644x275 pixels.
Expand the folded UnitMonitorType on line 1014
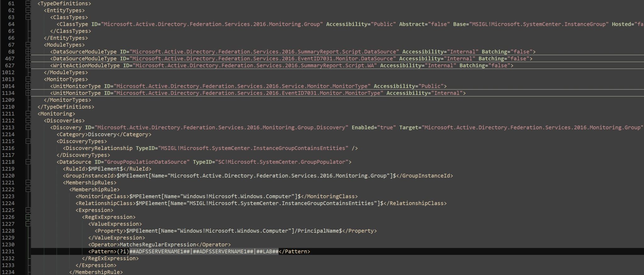[x=28, y=86]
